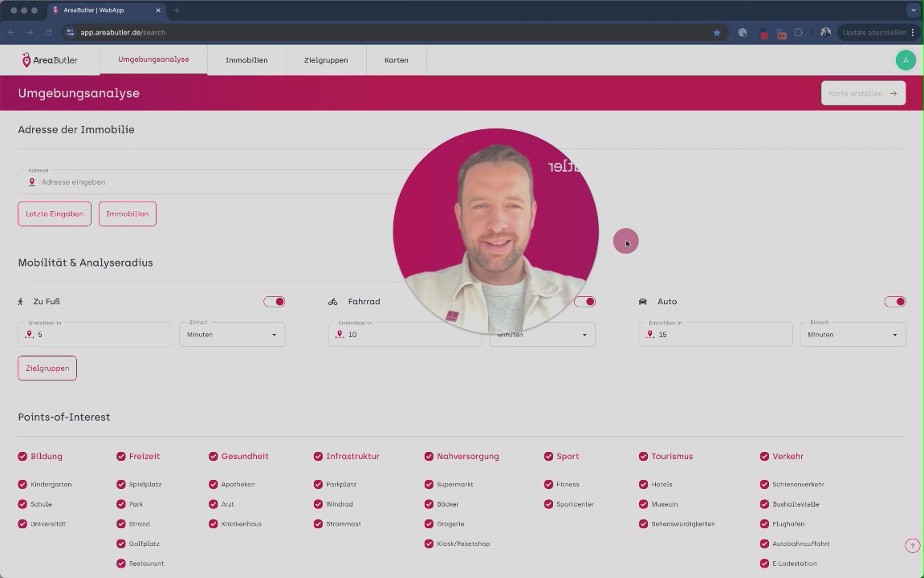924x578 pixels.
Task: Click the Zu Fuß reachable value field
Action: [x=95, y=334]
